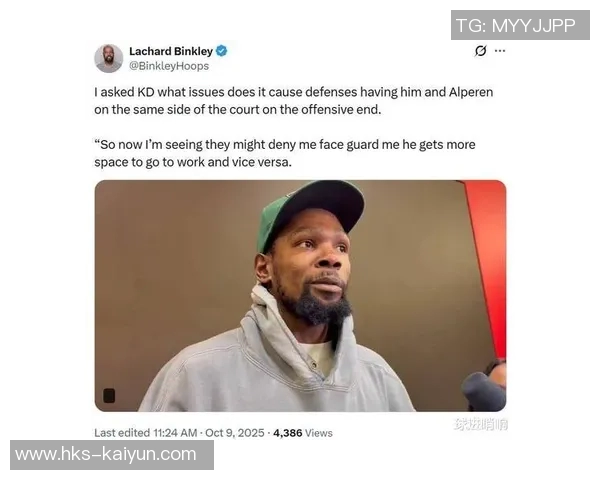Select the quoted 'So now I'm seeing' paragraph

click(x=285, y=153)
